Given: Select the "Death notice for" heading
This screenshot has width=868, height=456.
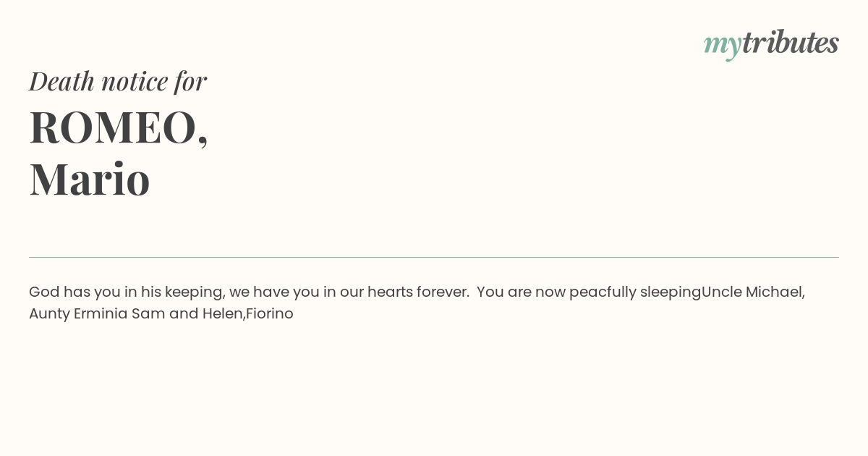Looking at the screenshot, I should (x=118, y=81).
